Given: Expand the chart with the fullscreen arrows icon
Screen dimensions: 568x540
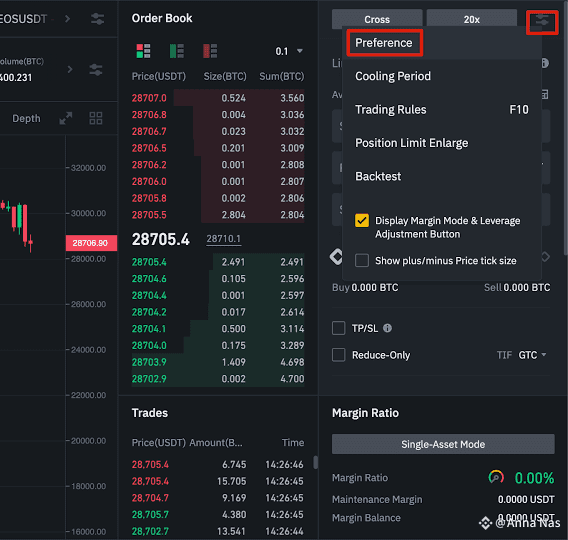Looking at the screenshot, I should point(66,118).
